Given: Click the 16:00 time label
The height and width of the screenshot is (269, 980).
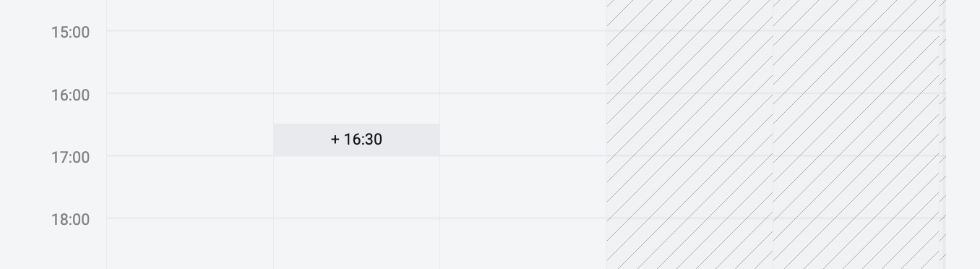Looking at the screenshot, I should click(70, 95).
